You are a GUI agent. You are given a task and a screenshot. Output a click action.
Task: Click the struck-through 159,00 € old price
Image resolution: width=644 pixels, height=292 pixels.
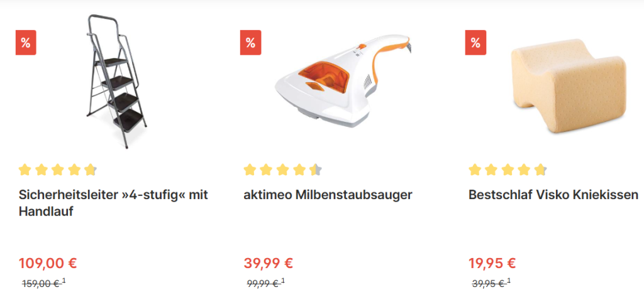point(41,283)
